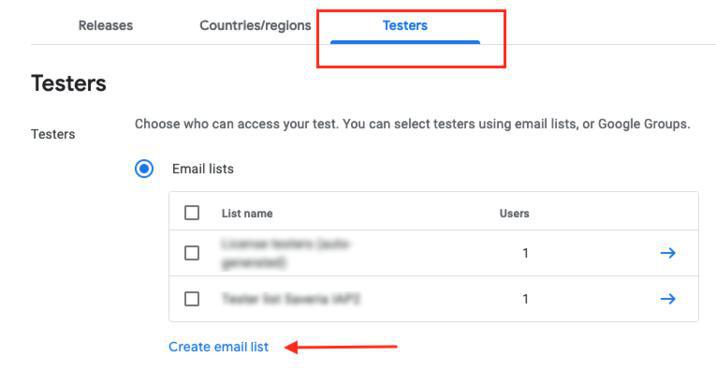The image size is (716, 386).
Task: Click the user count of second list
Action: [526, 299]
